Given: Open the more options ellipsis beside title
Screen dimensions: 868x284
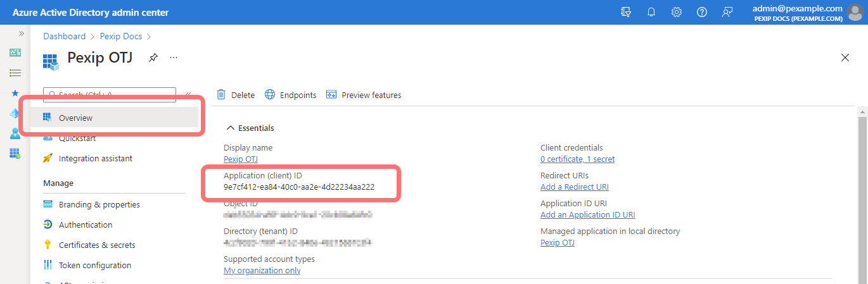Looking at the screenshot, I should (174, 58).
